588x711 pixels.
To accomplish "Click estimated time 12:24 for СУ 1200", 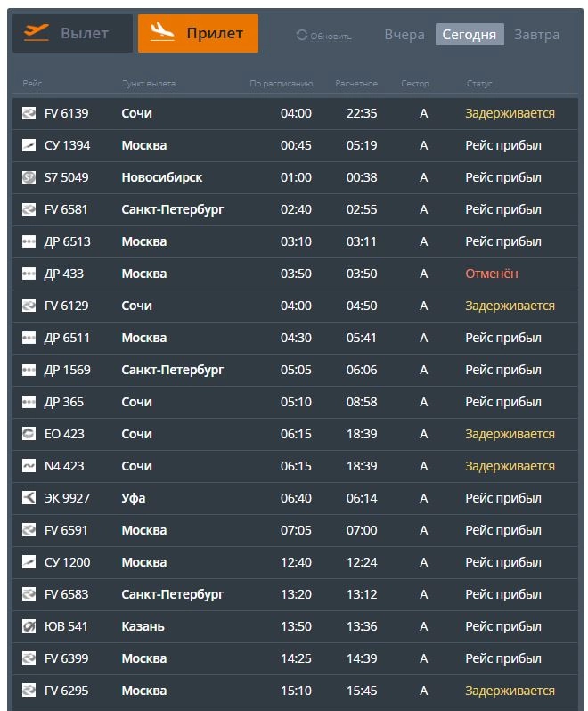I will [362, 562].
